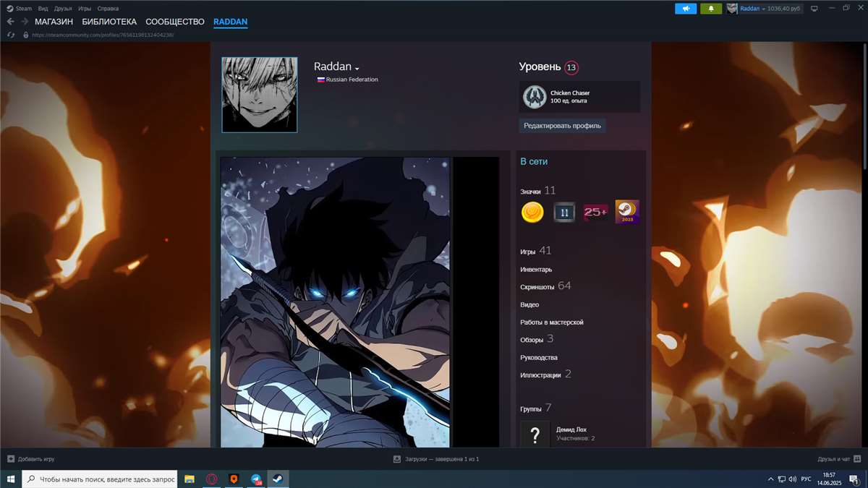Click the 25+ game collector badge
The image size is (868, 488).
point(596,212)
